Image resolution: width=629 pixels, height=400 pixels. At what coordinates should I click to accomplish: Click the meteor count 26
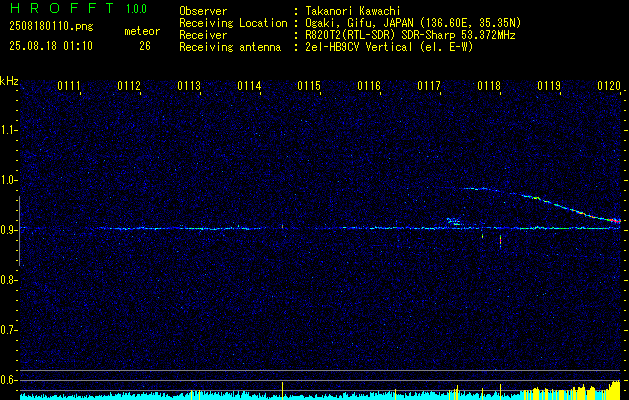145,46
